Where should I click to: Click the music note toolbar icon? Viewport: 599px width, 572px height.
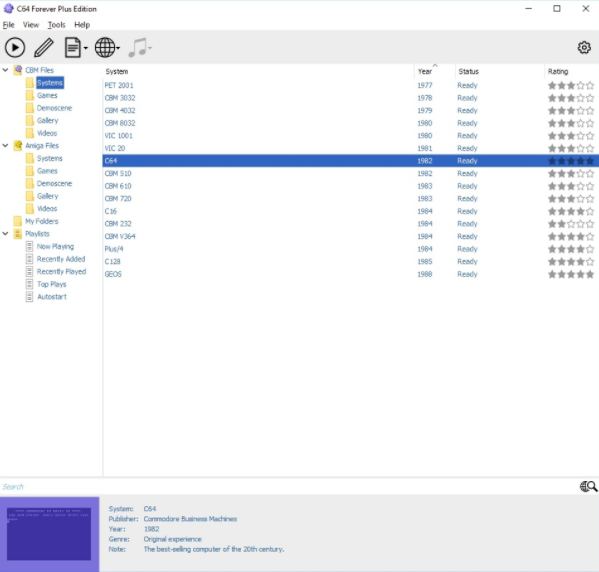coord(137,48)
